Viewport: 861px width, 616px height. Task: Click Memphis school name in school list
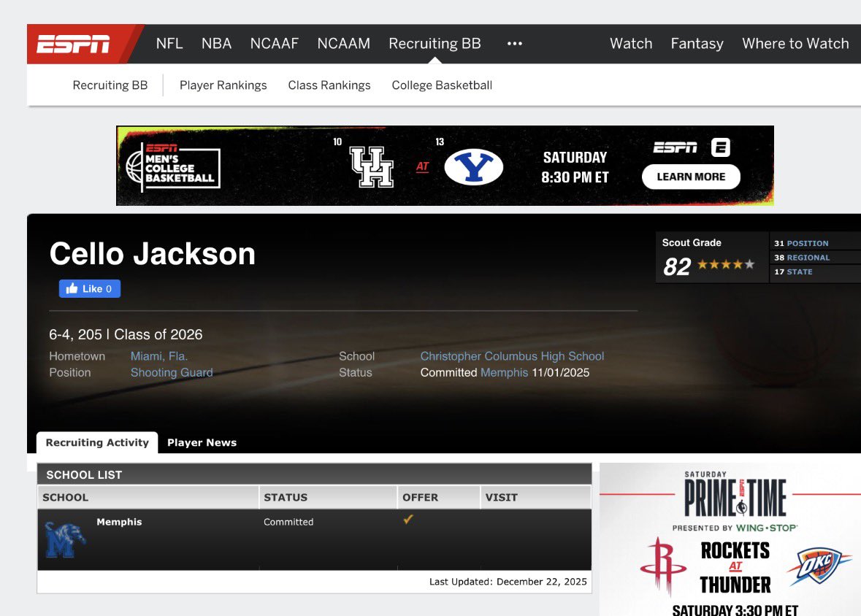coord(119,522)
